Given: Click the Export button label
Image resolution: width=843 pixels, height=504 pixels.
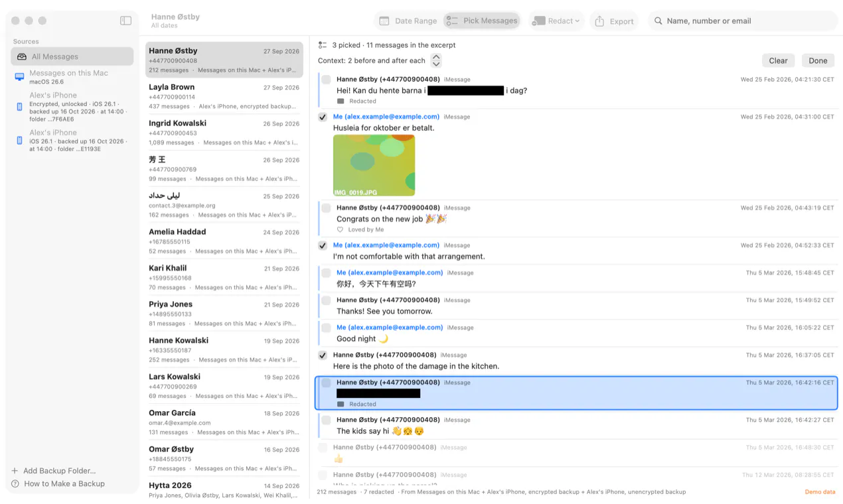Looking at the screenshot, I should coord(621,21).
